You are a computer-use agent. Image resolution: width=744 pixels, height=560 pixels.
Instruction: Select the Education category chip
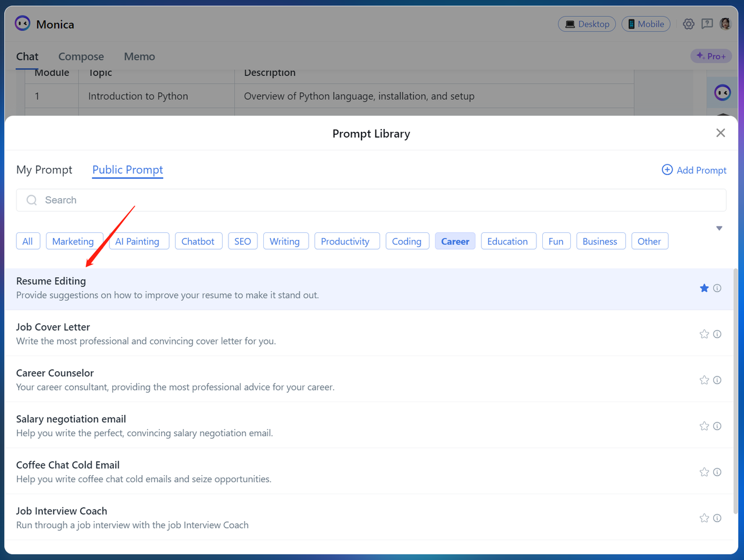[x=507, y=241]
